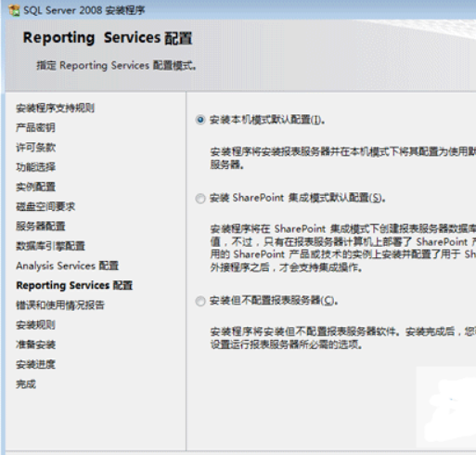This screenshot has height=455, width=476.
Task: Open the 服务器配置 step
Action: (x=41, y=226)
